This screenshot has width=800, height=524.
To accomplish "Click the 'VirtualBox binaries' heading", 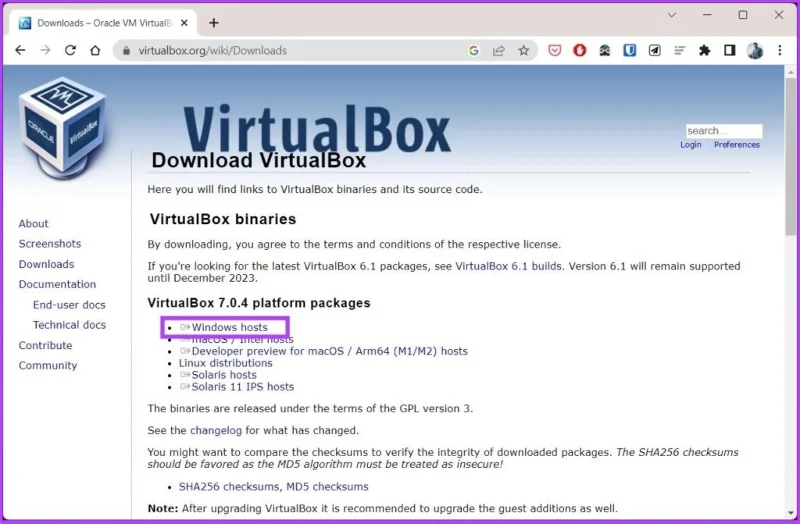I will click(x=222, y=219).
